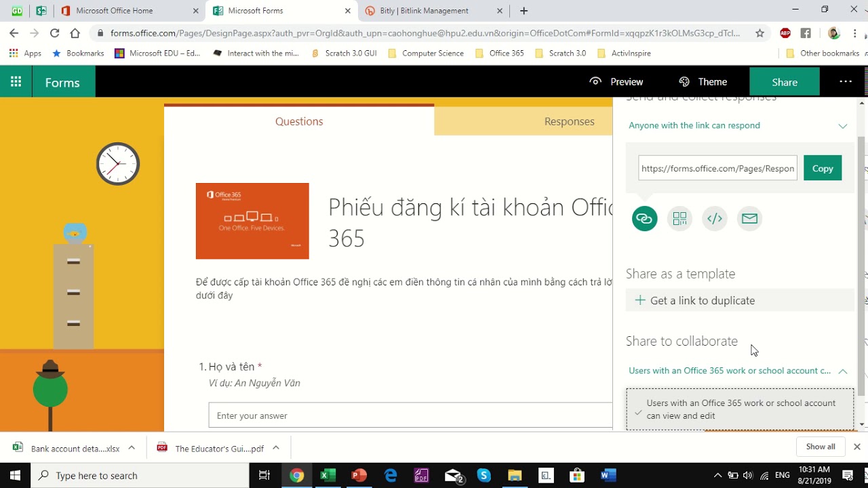This screenshot has height=488, width=868.
Task: Open File Explorer from the taskbar
Action: tap(515, 475)
